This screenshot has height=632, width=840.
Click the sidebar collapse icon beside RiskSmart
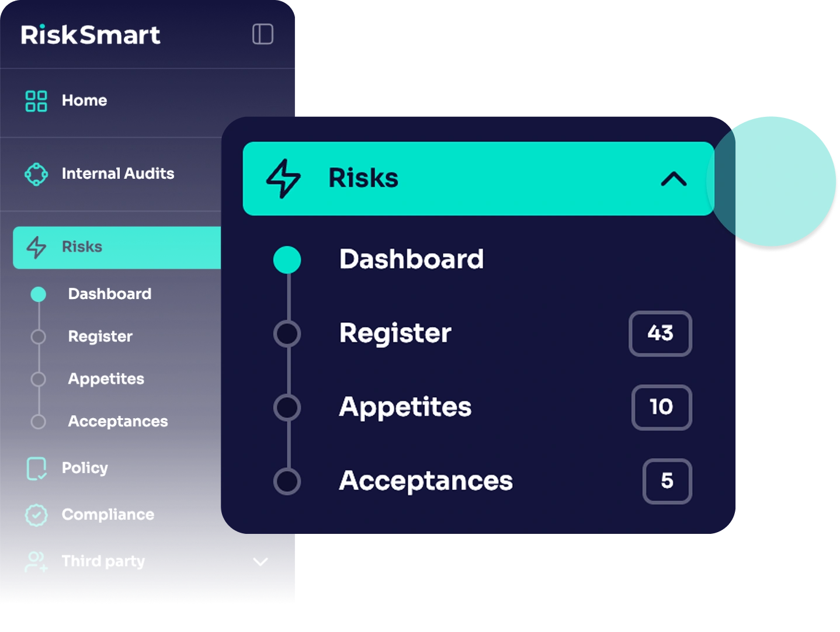263,34
